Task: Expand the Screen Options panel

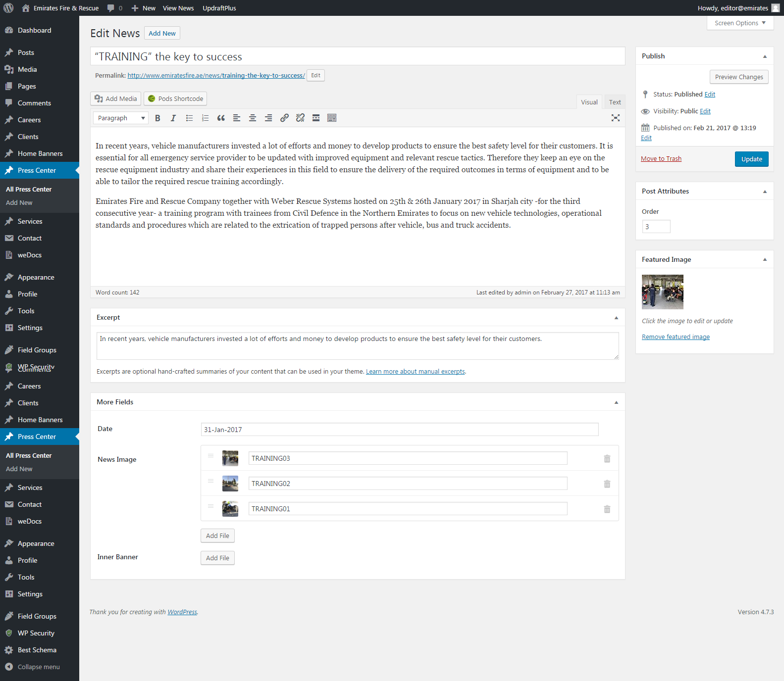Action: point(739,23)
